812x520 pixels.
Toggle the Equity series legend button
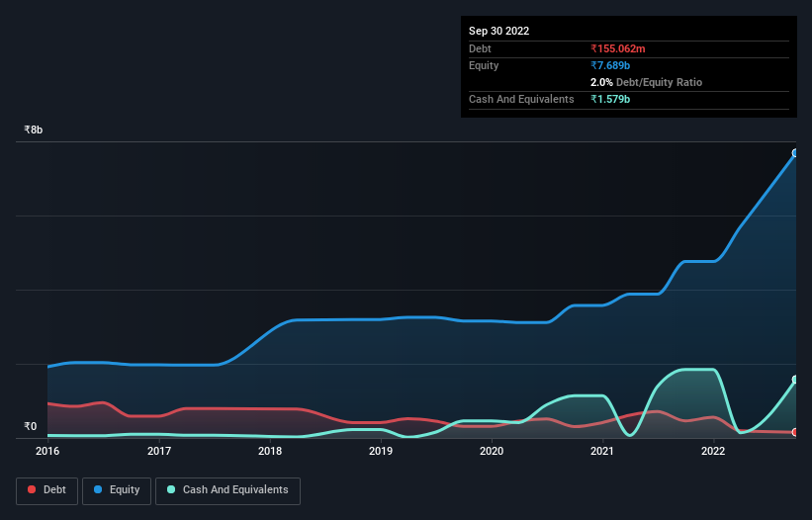click(117, 490)
